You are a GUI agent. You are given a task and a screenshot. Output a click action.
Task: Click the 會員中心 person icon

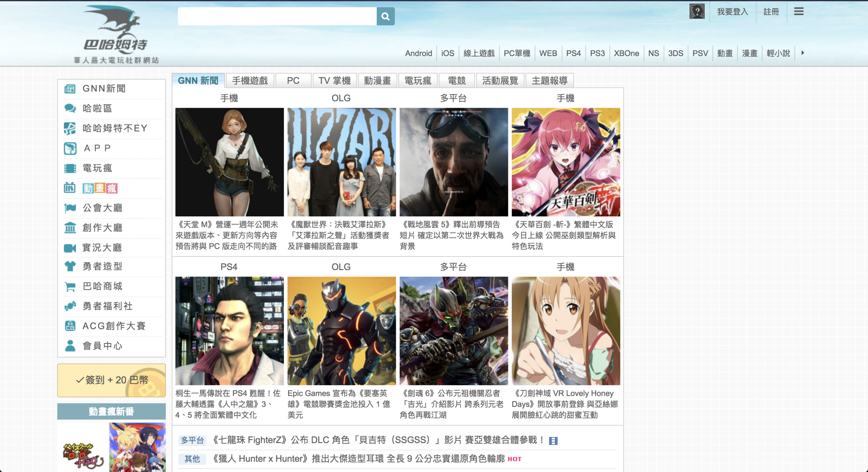pos(70,346)
